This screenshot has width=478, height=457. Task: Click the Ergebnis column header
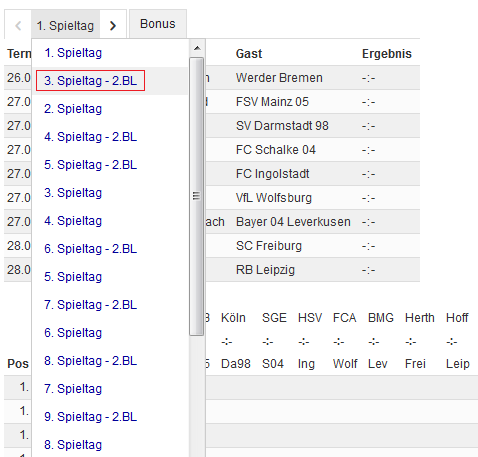point(387,54)
